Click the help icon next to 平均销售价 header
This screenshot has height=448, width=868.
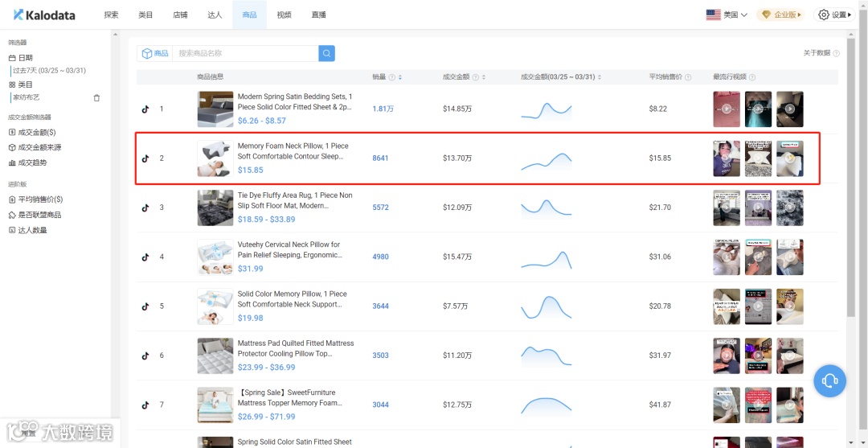pyautogui.click(x=688, y=77)
